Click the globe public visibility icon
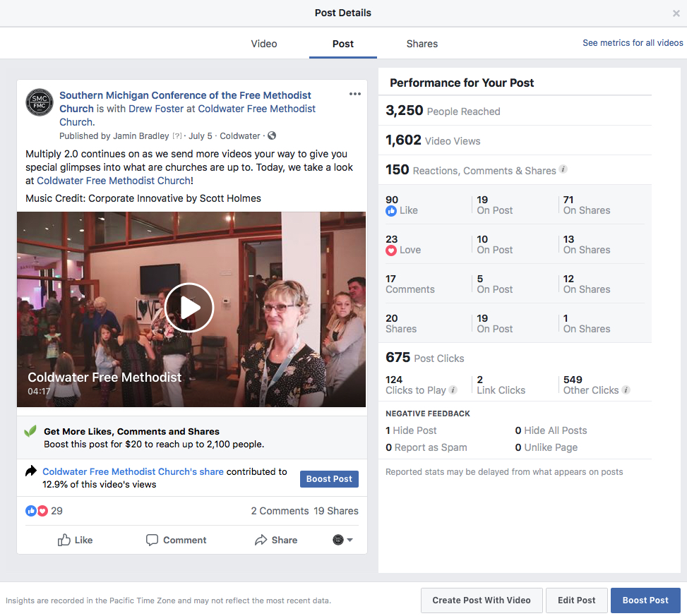The image size is (687, 616). click(x=272, y=135)
